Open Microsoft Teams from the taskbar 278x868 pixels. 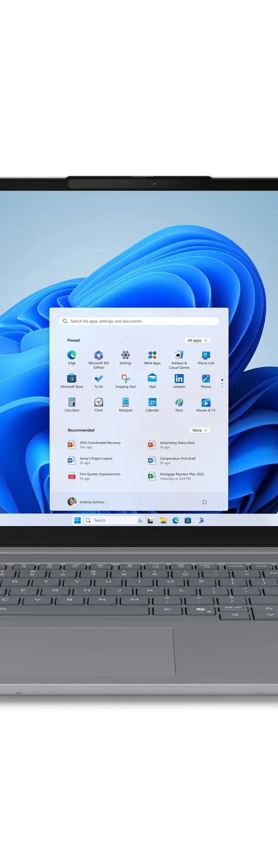[x=200, y=520]
